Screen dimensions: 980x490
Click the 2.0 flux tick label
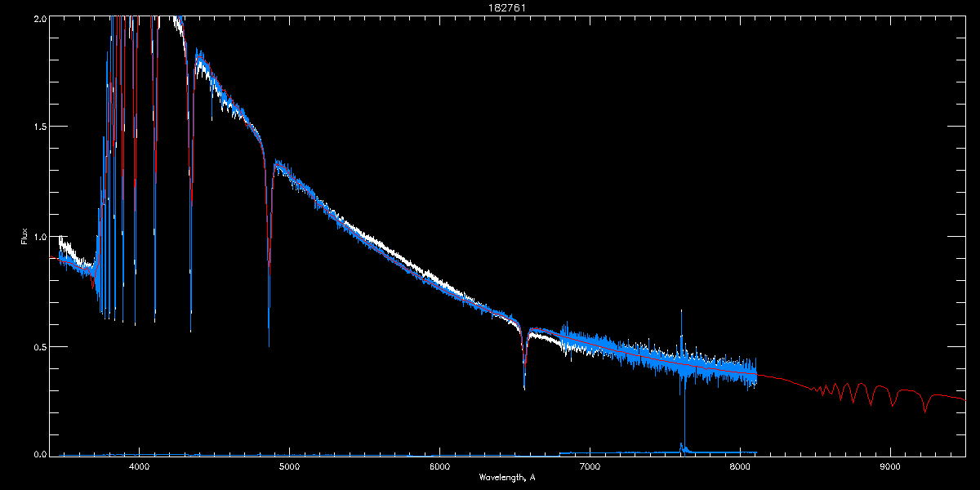[x=39, y=17]
